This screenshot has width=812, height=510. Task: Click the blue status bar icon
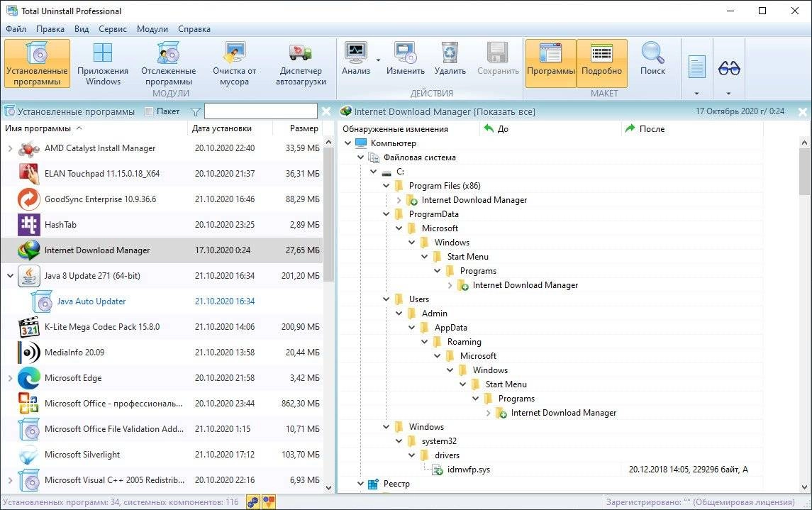tap(252, 501)
